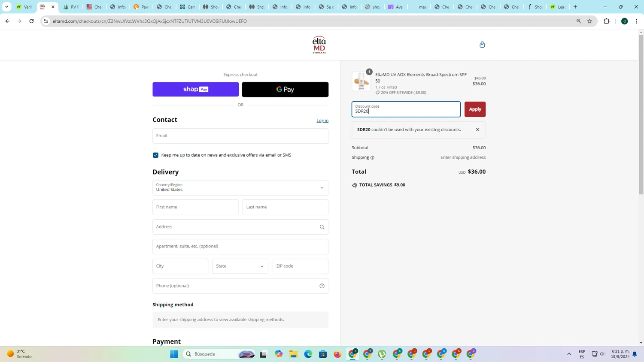
Task: Click the phone field help icon
Action: coord(322,286)
